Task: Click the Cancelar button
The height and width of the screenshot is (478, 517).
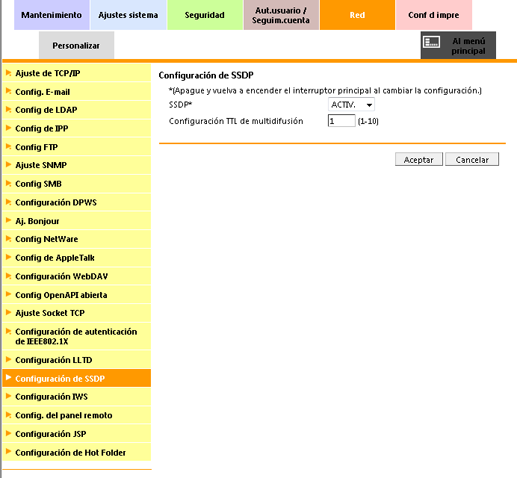Action: click(472, 159)
